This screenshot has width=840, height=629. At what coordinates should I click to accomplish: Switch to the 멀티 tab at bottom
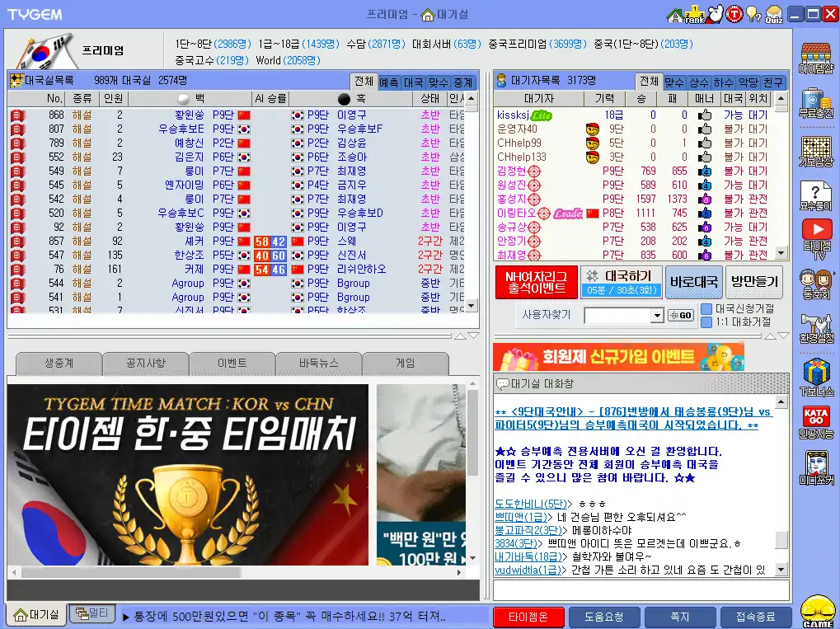pos(91,614)
